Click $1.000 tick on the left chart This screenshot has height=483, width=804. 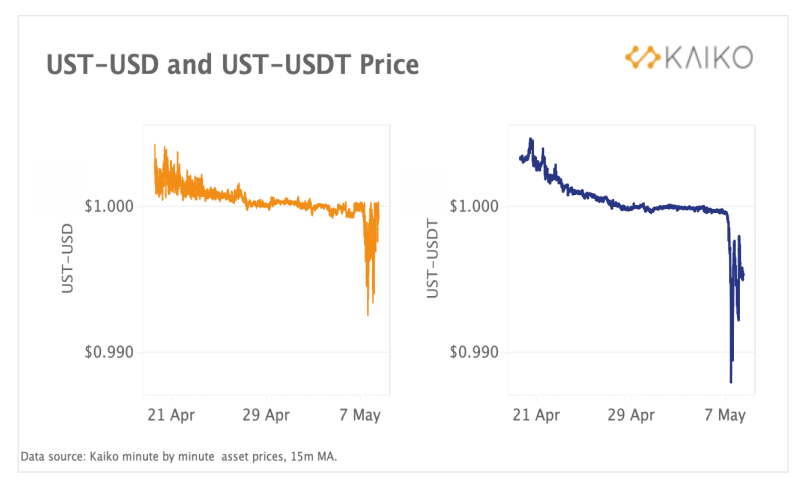[108, 206]
